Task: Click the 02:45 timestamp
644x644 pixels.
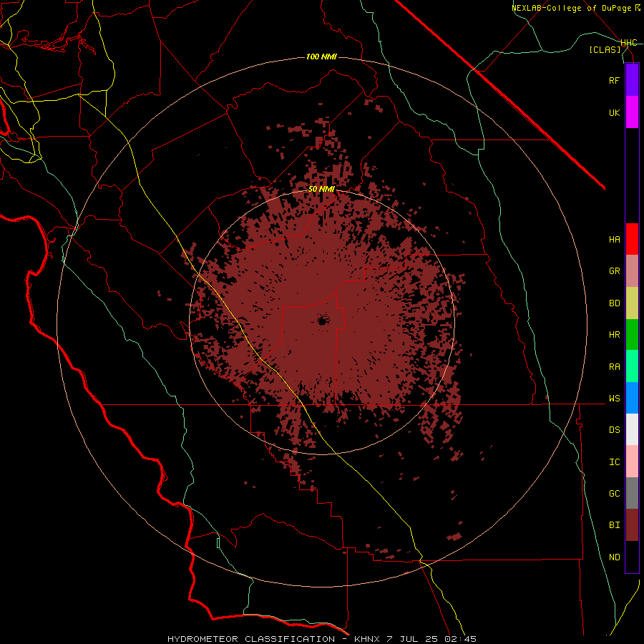Action: tap(460, 639)
